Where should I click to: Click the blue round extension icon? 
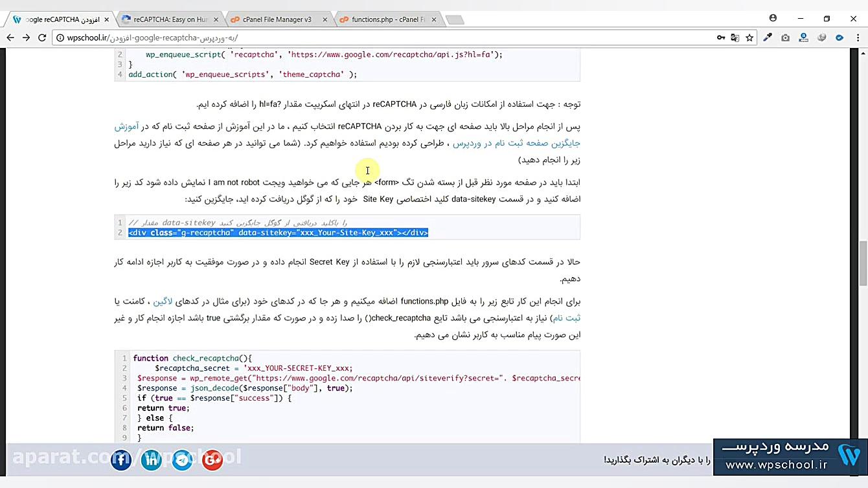[839, 38]
